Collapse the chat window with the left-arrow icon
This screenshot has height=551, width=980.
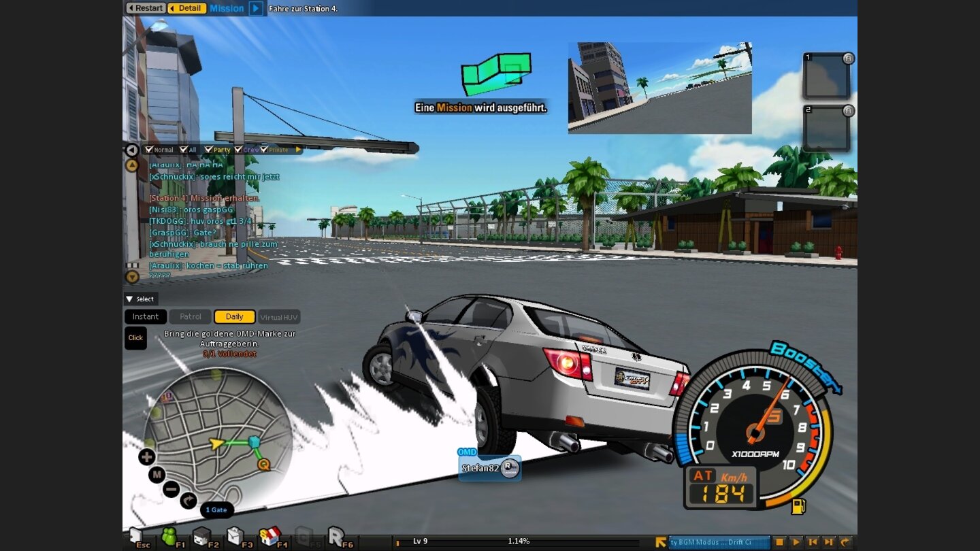pyautogui.click(x=132, y=150)
